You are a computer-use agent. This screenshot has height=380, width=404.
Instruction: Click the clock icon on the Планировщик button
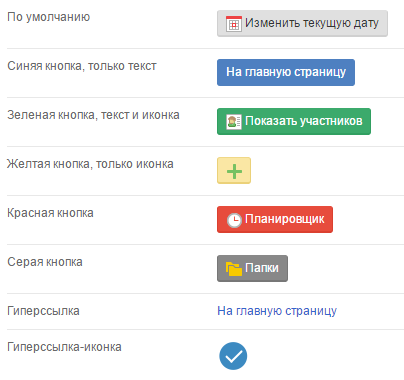click(234, 220)
